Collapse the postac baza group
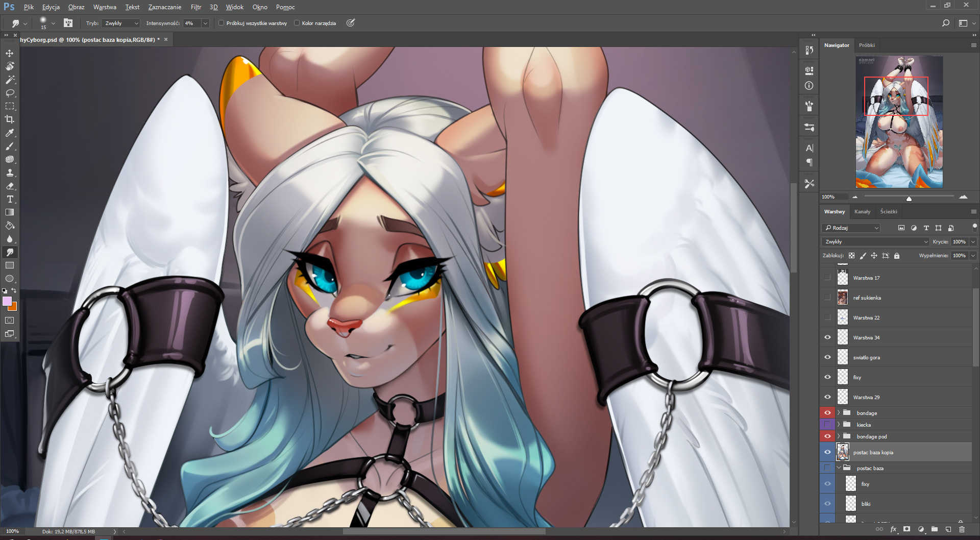 tap(839, 468)
